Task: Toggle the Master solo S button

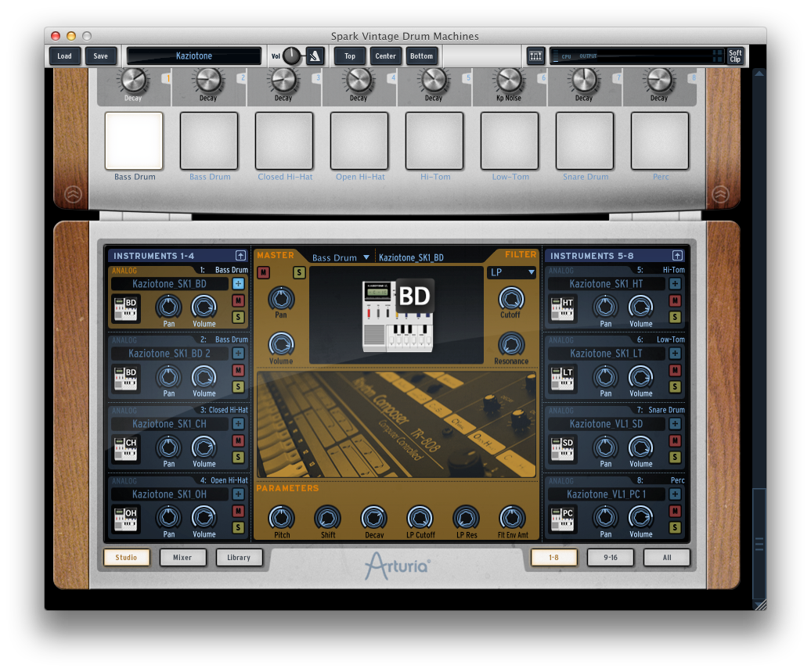Action: [x=299, y=272]
